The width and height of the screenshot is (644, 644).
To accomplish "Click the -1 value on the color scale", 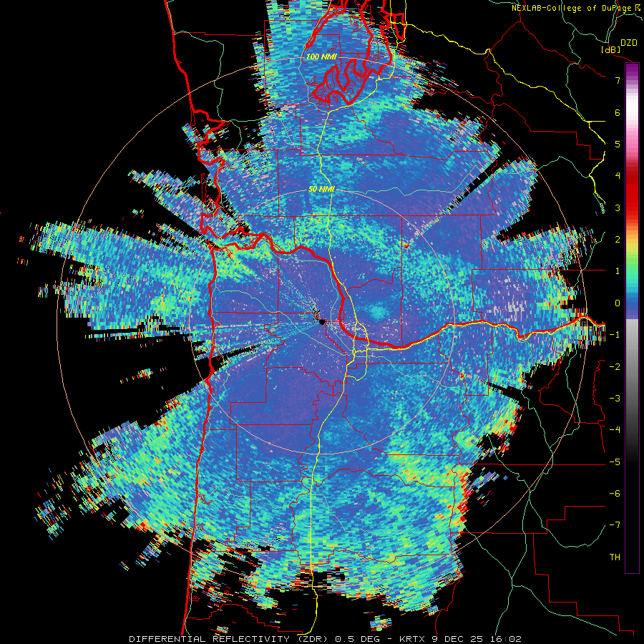I will click(x=615, y=335).
